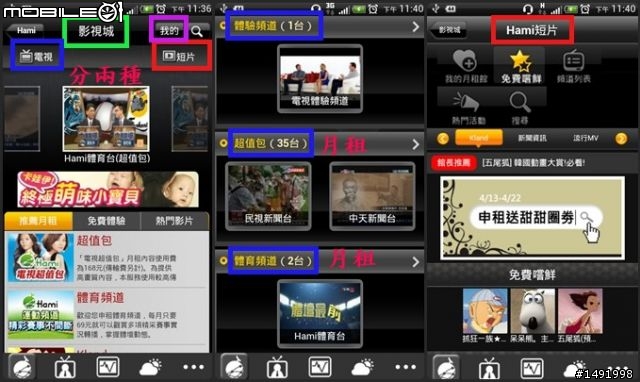Viewport: 640px width, 382px height.
Task: Switch to the 短片 tab
Action: (180, 56)
